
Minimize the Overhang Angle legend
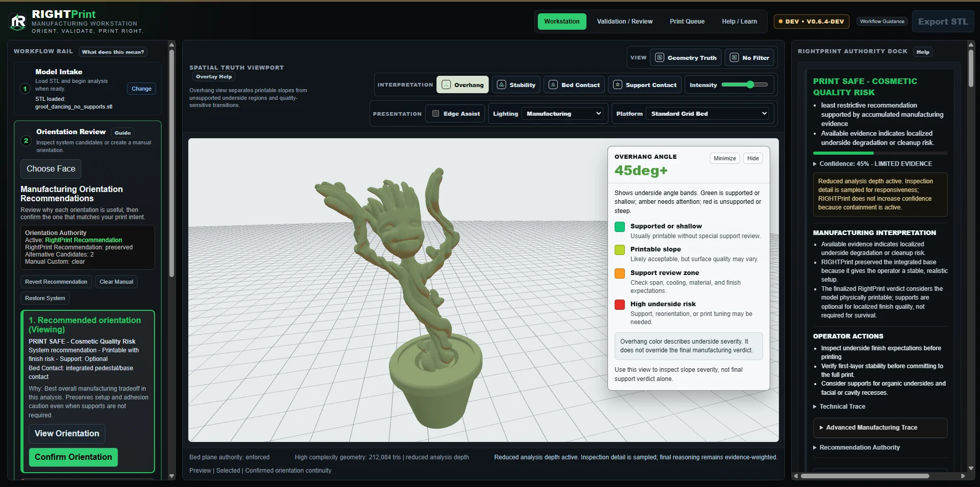(x=725, y=158)
